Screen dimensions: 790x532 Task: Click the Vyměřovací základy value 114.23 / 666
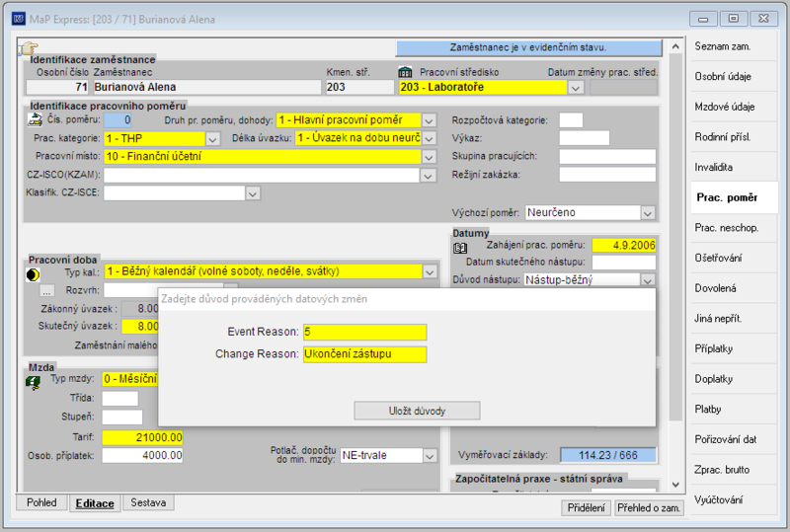[608, 455]
